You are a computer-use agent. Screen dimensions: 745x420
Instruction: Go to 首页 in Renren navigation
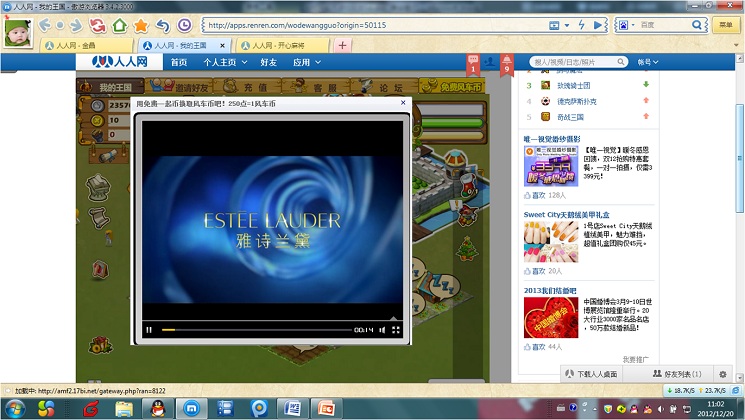tap(179, 62)
